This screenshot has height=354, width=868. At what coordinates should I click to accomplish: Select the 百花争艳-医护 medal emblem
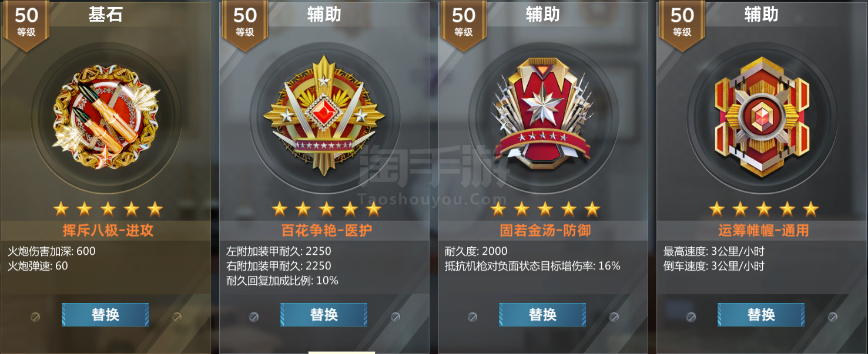coord(324,117)
